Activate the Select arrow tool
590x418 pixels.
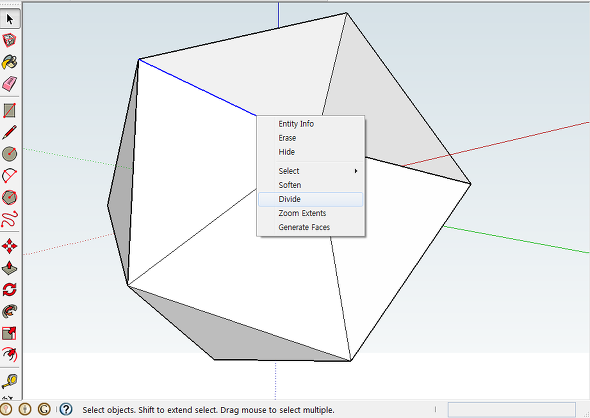(x=10, y=19)
